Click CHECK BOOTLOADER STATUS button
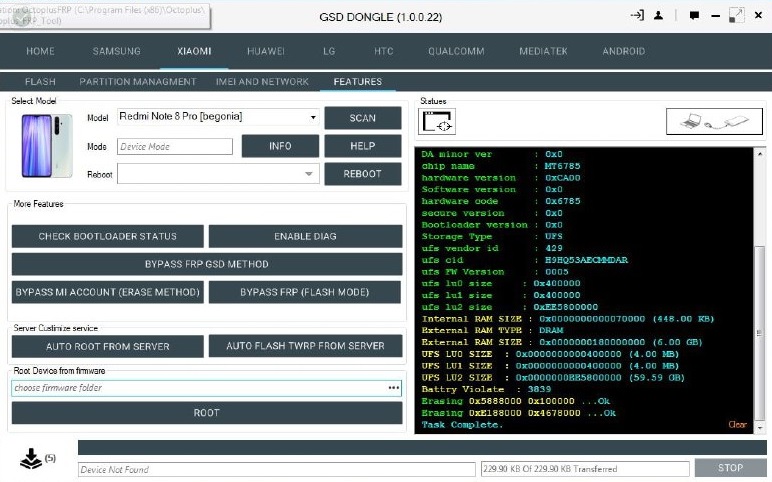The image size is (772, 482). [107, 236]
